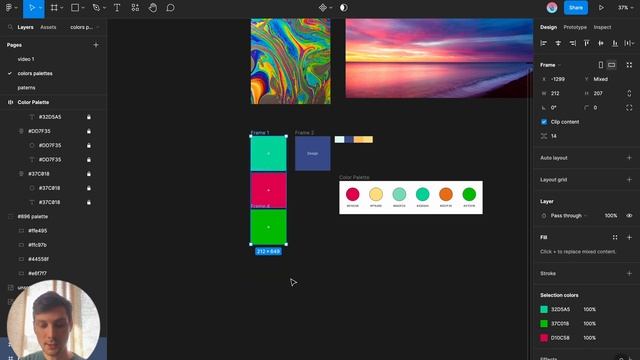Open the Pen tool dropdown arrow
The height and width of the screenshot is (360, 640).
pos(104,8)
